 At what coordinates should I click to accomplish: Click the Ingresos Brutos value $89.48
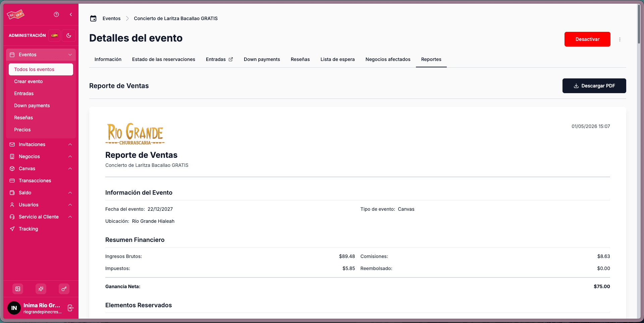pyautogui.click(x=347, y=256)
